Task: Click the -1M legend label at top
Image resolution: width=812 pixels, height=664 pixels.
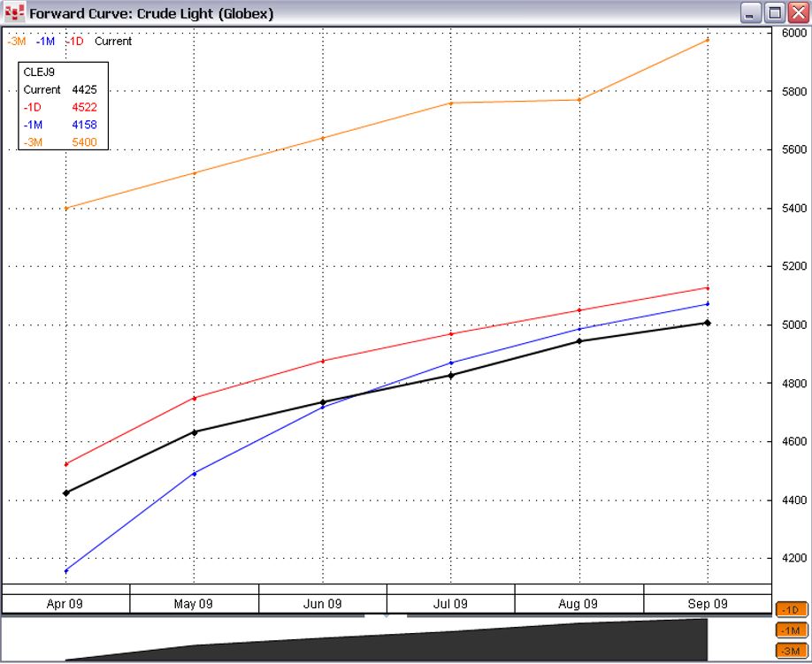Action: [x=46, y=42]
